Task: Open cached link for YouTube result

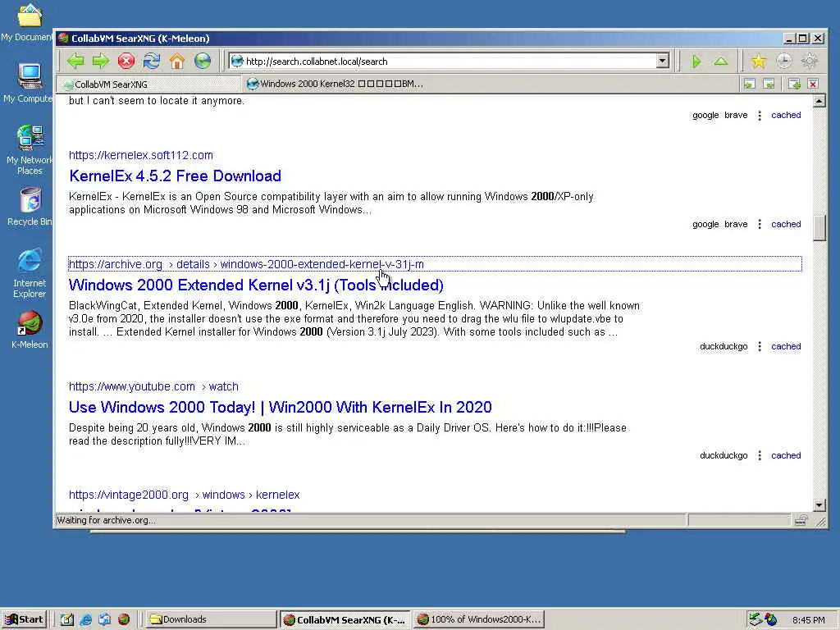Action: (785, 455)
